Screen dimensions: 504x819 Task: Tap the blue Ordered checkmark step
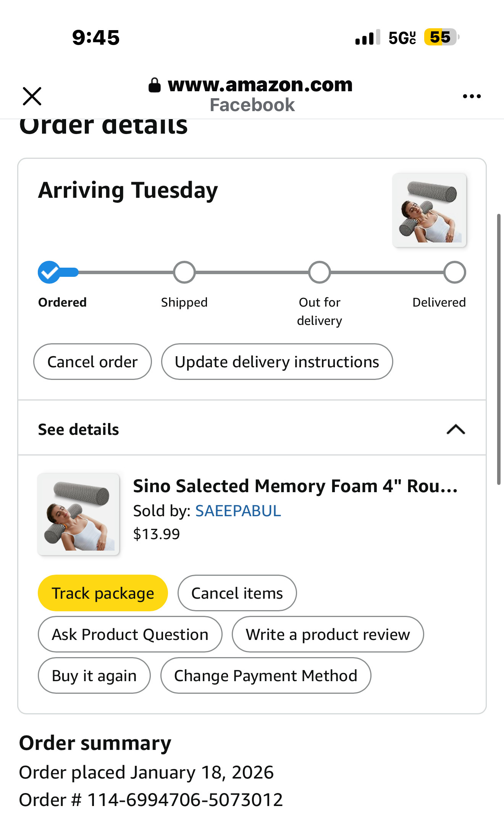click(x=49, y=273)
